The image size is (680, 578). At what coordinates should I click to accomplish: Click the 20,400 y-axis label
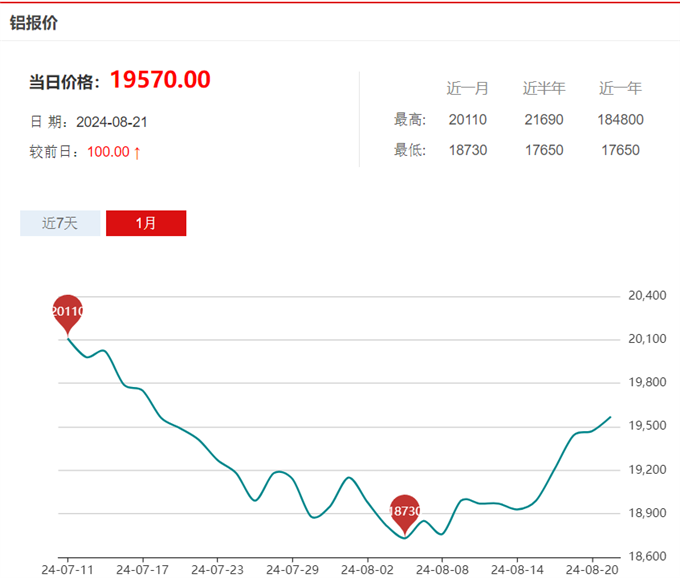click(647, 296)
